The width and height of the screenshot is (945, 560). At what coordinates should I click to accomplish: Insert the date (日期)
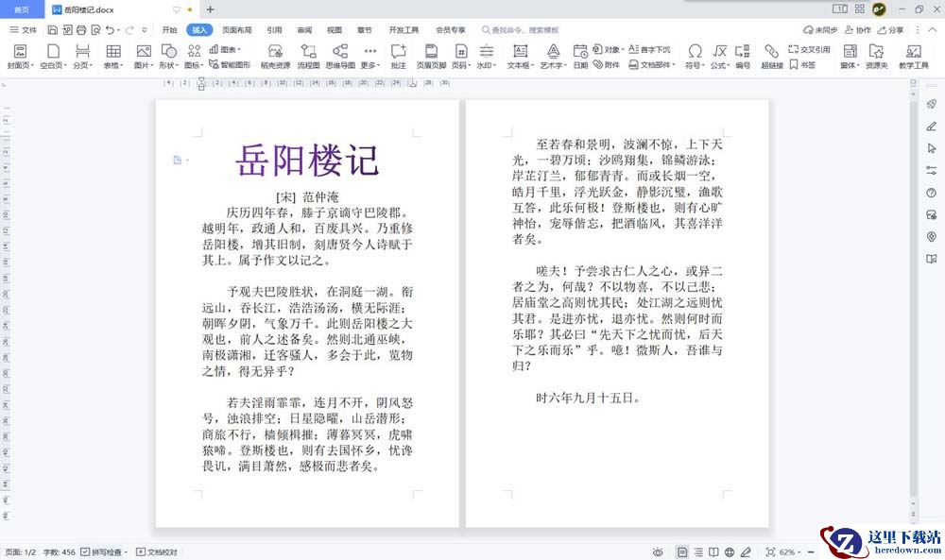(x=580, y=57)
